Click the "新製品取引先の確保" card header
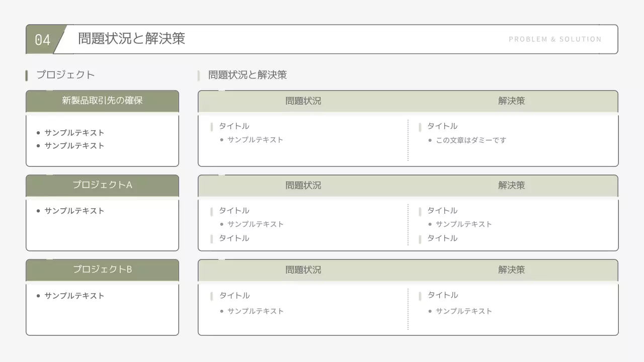The image size is (644, 362). pos(102,101)
